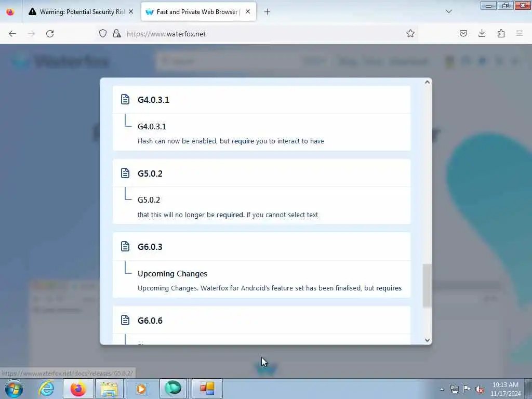532x399 pixels.
Task: Open a new tab with the plus button
Action: coord(267,12)
